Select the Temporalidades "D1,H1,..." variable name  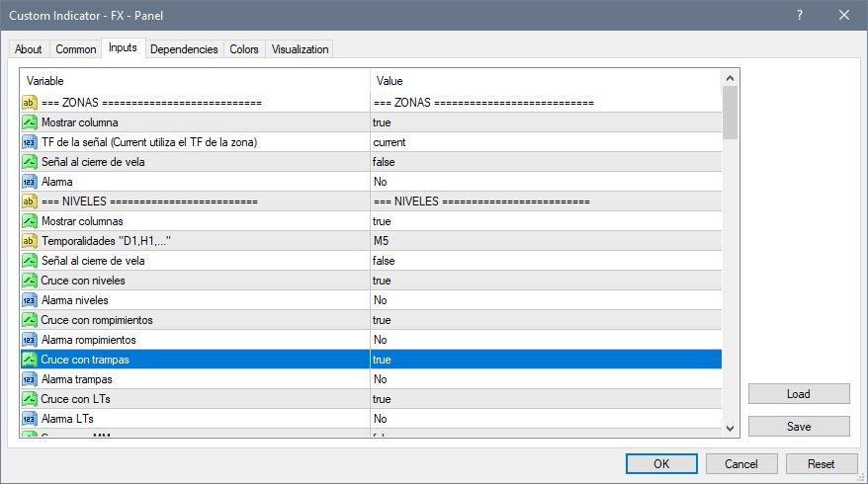click(x=106, y=241)
